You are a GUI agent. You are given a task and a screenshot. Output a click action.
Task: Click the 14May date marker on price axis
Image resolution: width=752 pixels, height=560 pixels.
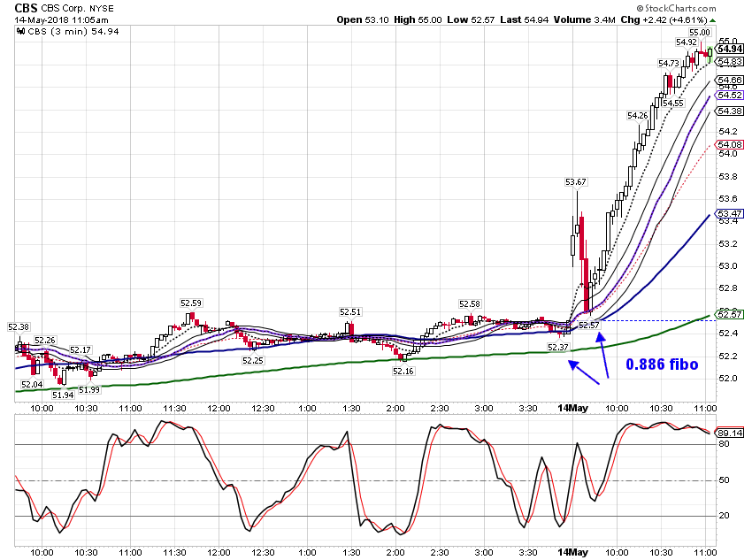tap(572, 408)
